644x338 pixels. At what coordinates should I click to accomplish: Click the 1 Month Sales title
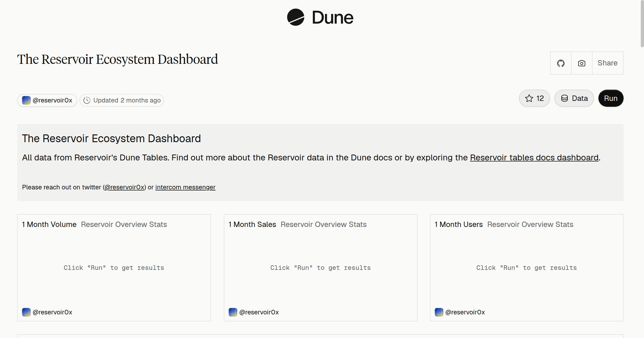pos(252,224)
